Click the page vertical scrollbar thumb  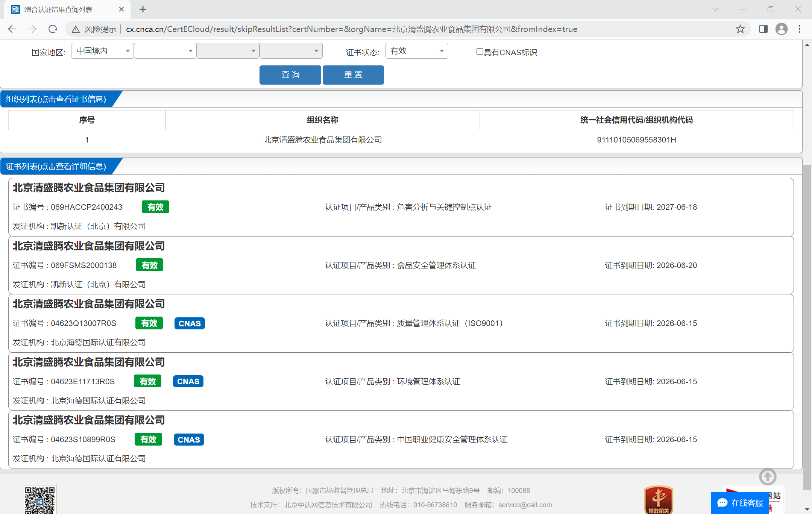coord(807,327)
